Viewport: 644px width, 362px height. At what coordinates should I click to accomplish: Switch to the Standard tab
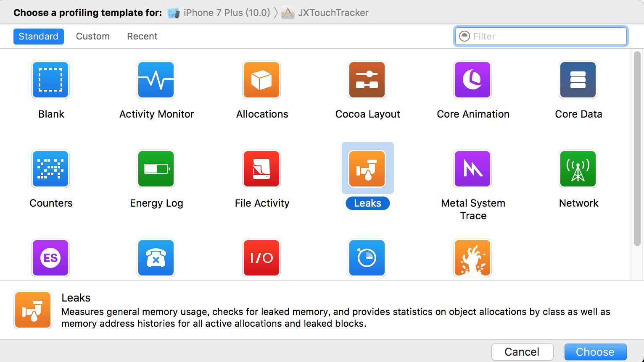pyautogui.click(x=39, y=37)
